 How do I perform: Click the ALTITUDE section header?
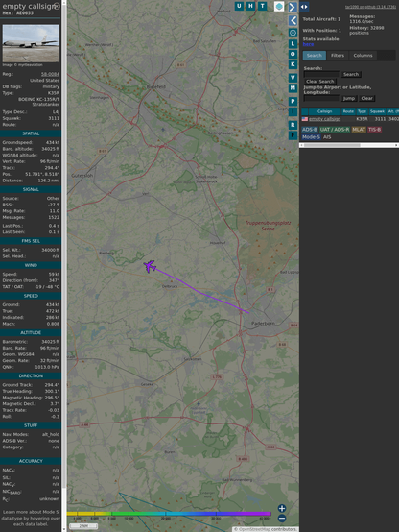31,333
